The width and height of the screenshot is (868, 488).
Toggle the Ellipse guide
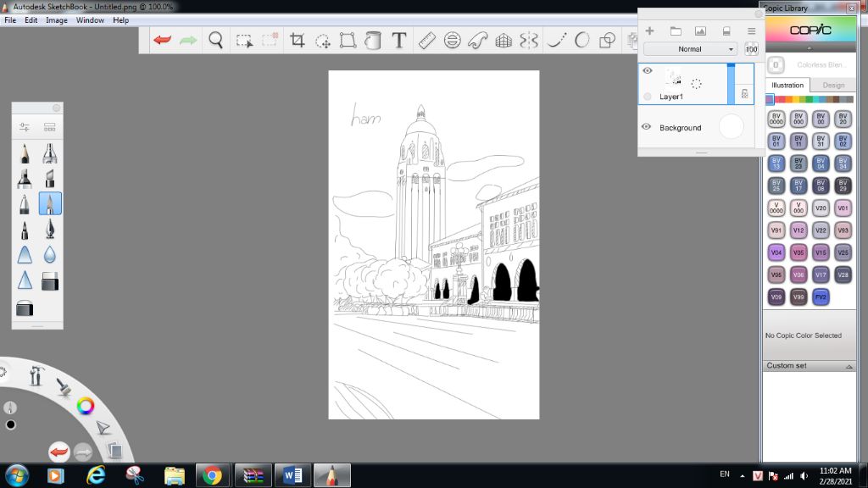click(x=453, y=40)
